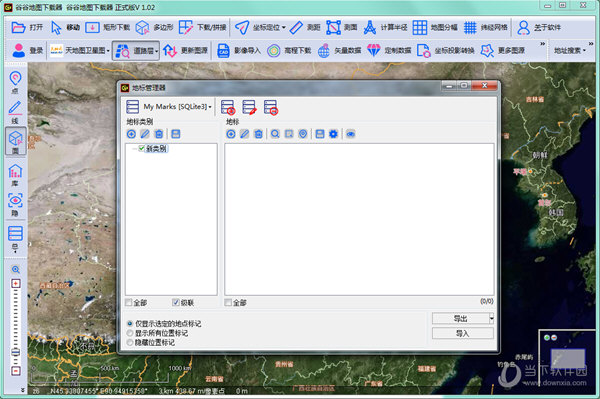Select the point marker tool in left sidebar
Viewport: 600px width, 399px height.
coord(15,82)
